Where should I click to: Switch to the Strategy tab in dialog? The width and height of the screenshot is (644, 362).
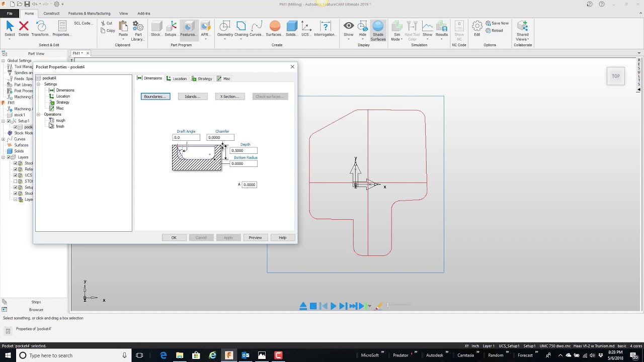(202, 78)
